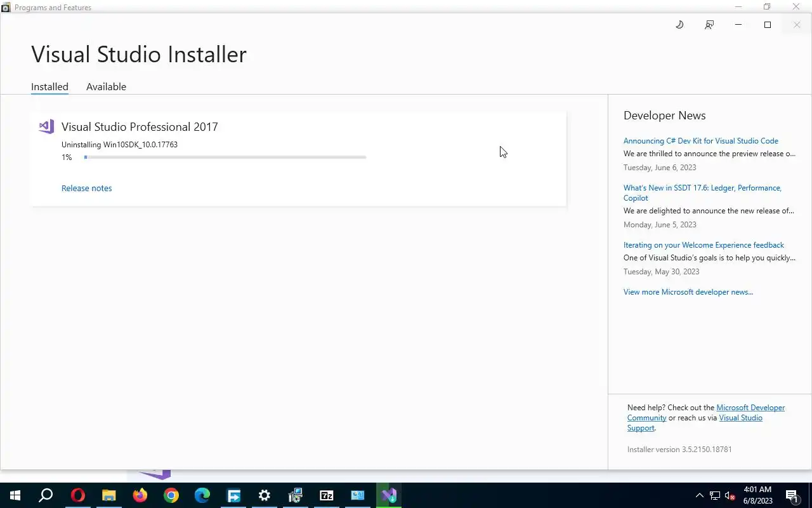Switch to the Installed tab

click(x=49, y=87)
